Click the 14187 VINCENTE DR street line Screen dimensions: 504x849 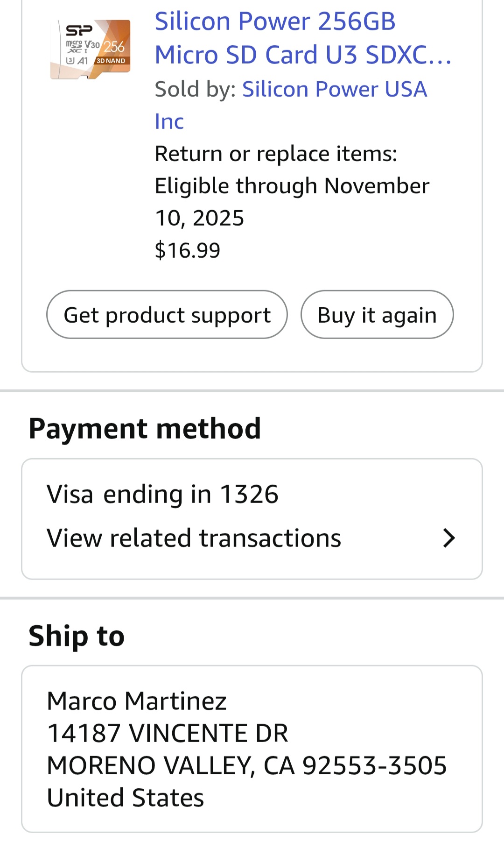[x=168, y=733]
